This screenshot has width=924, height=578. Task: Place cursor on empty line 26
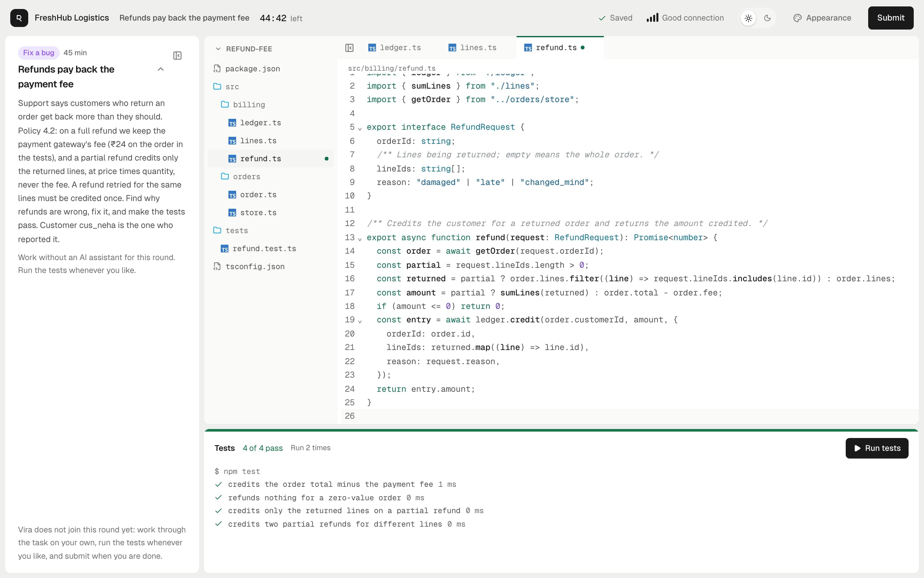tap(630, 416)
